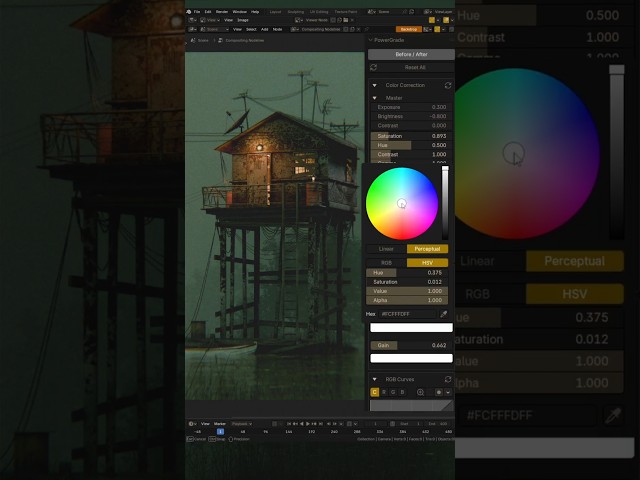Open the Playback dropdown in the timeline

click(x=242, y=424)
